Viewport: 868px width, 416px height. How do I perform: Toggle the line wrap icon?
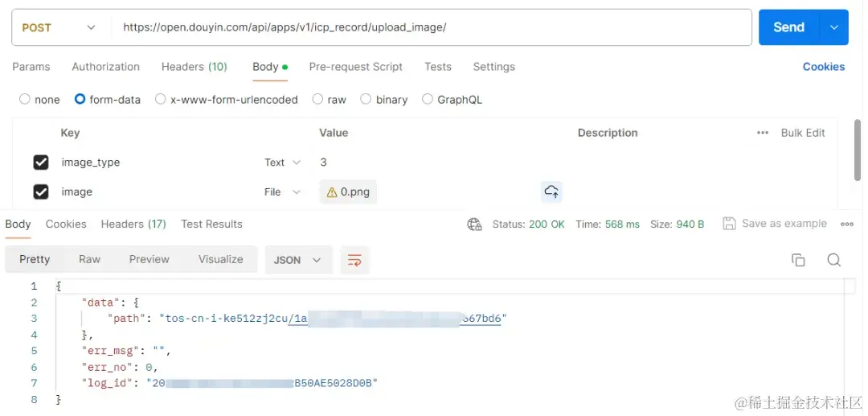tap(355, 260)
